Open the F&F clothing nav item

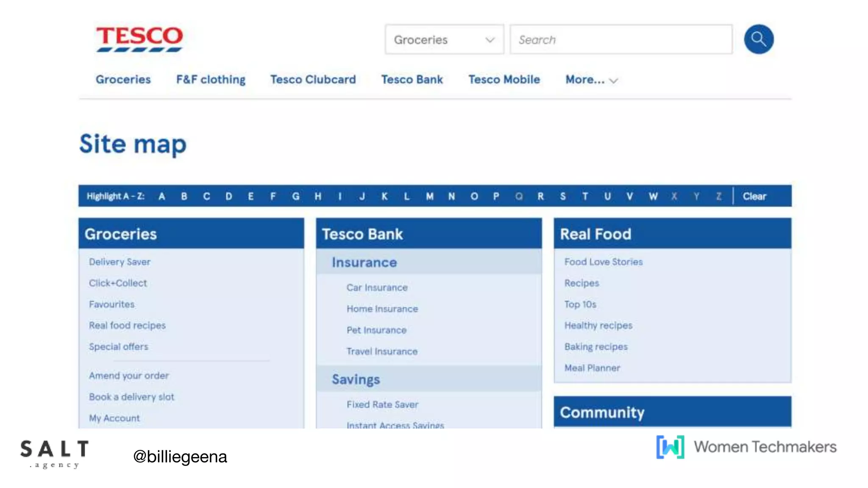click(x=211, y=80)
